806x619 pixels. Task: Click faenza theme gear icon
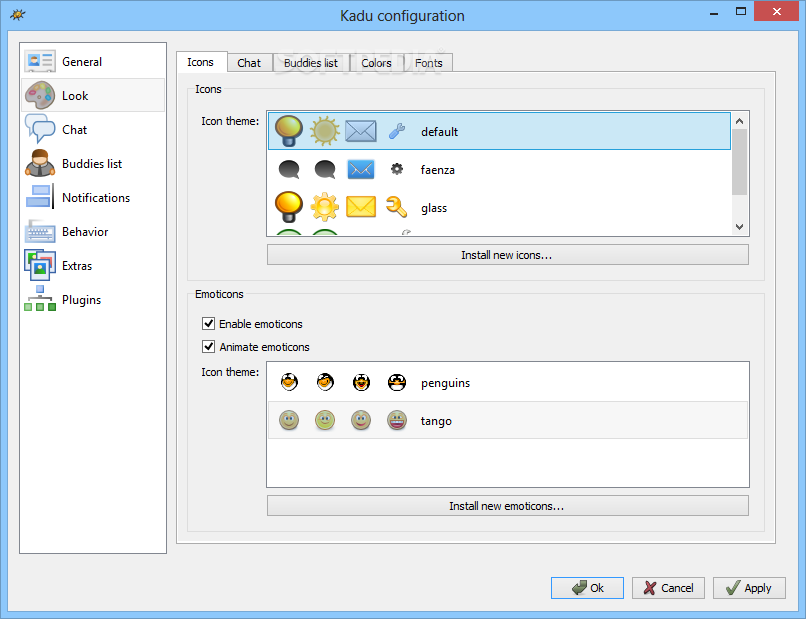pyautogui.click(x=397, y=169)
